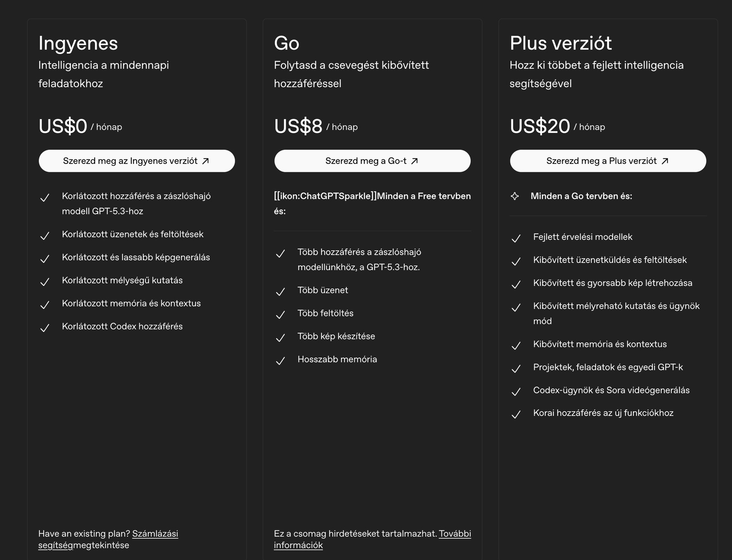Click the Ingyenes plan heading

[x=78, y=43]
